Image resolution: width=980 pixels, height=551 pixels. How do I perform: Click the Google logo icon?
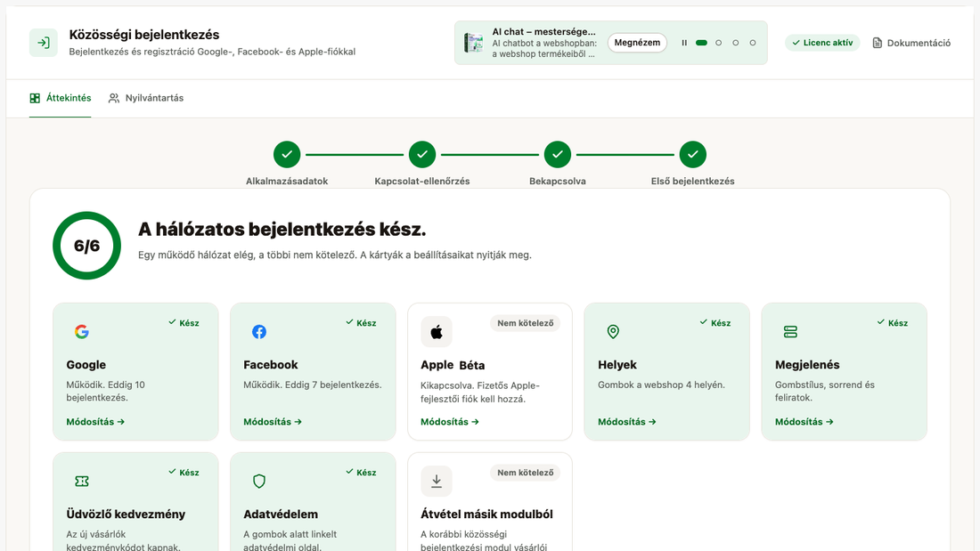click(82, 332)
